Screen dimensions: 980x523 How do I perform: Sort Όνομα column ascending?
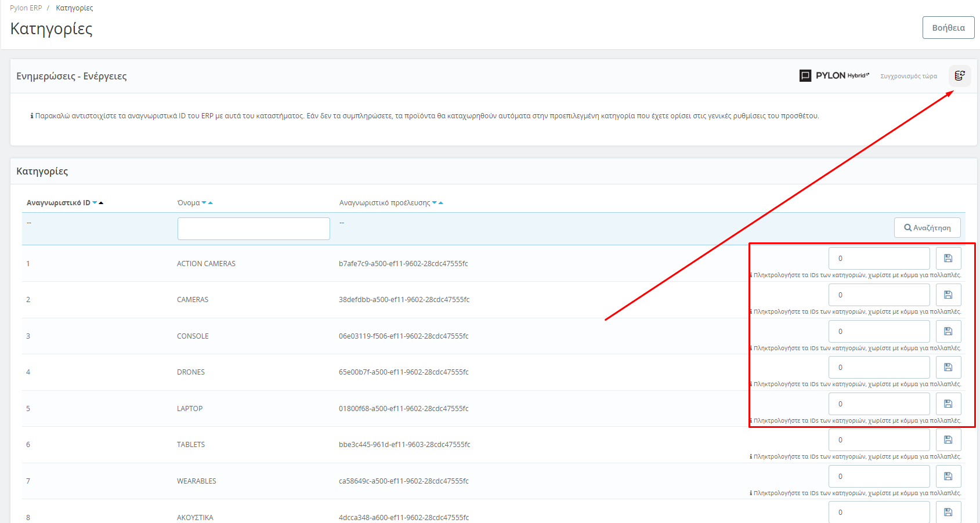tap(210, 203)
